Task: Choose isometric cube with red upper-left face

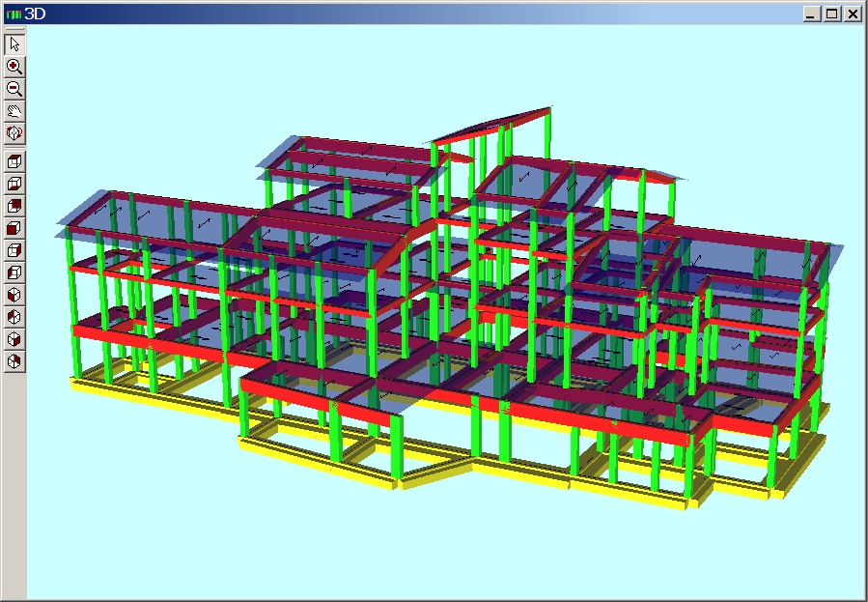Action: click(x=14, y=317)
